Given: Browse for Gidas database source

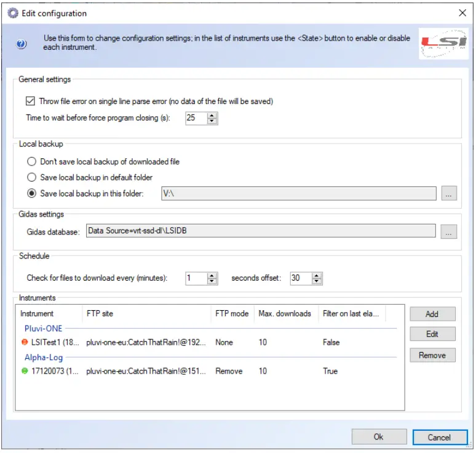Looking at the screenshot, I should click(x=449, y=231).
